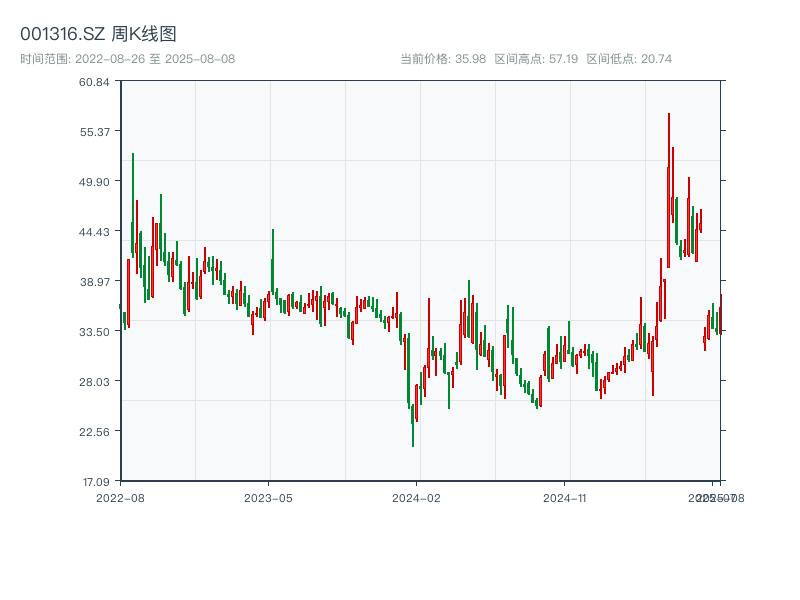Click the period low label 区间低点: 20.74

point(629,59)
